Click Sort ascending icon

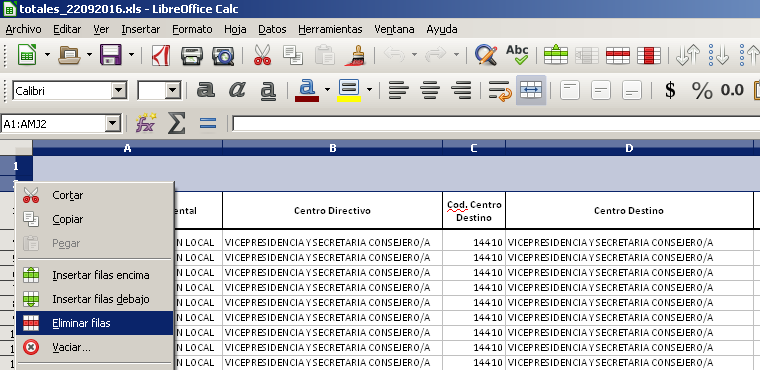pyautogui.click(x=718, y=55)
